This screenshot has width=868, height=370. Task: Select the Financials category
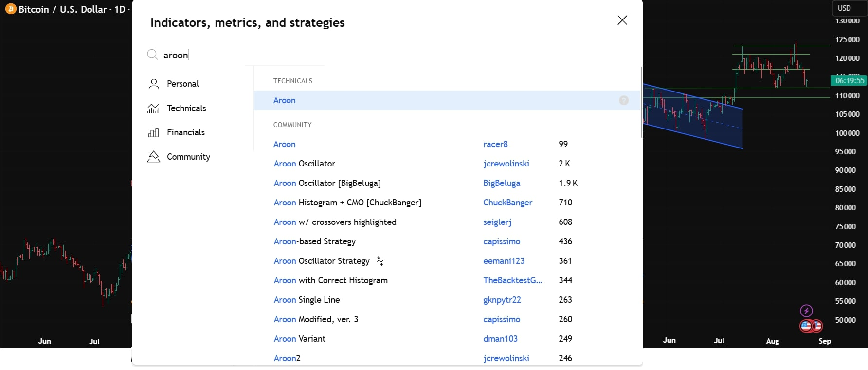(x=185, y=132)
